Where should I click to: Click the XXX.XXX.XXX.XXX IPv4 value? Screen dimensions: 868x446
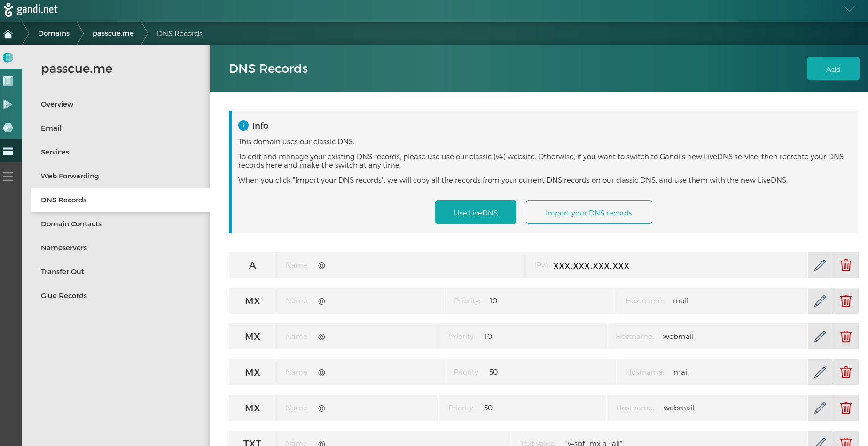(591, 266)
